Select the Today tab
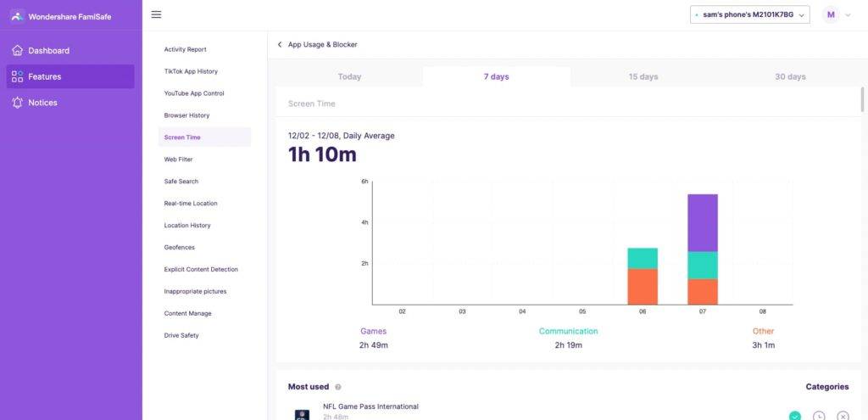 [349, 76]
